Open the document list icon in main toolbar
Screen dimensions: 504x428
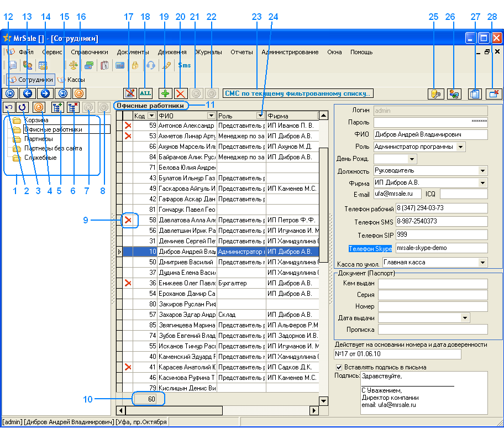coord(13,65)
